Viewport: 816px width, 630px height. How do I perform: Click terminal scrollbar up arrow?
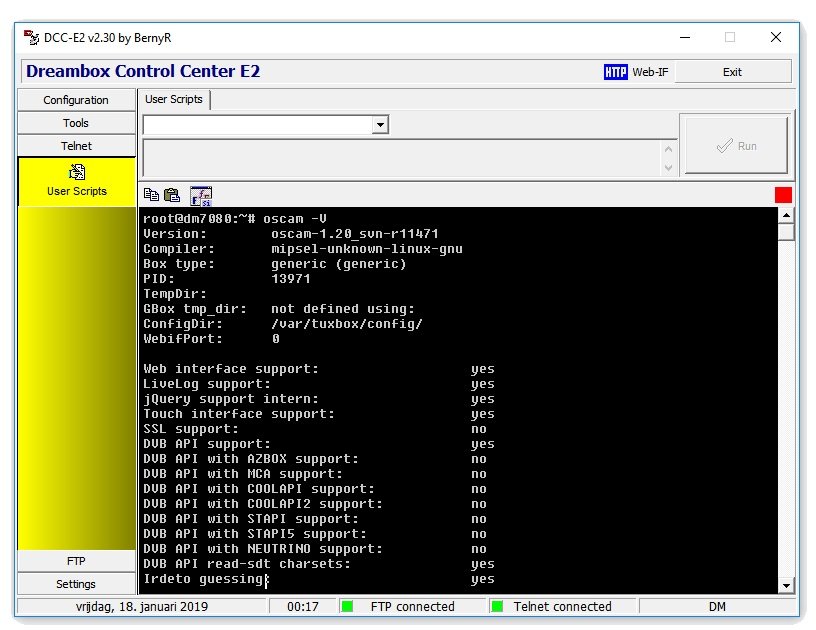tap(786, 215)
